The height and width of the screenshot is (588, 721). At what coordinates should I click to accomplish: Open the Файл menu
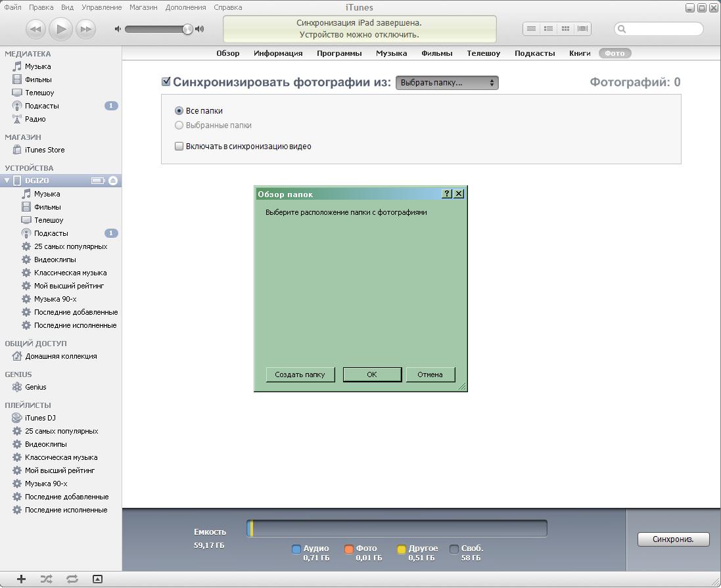point(12,7)
